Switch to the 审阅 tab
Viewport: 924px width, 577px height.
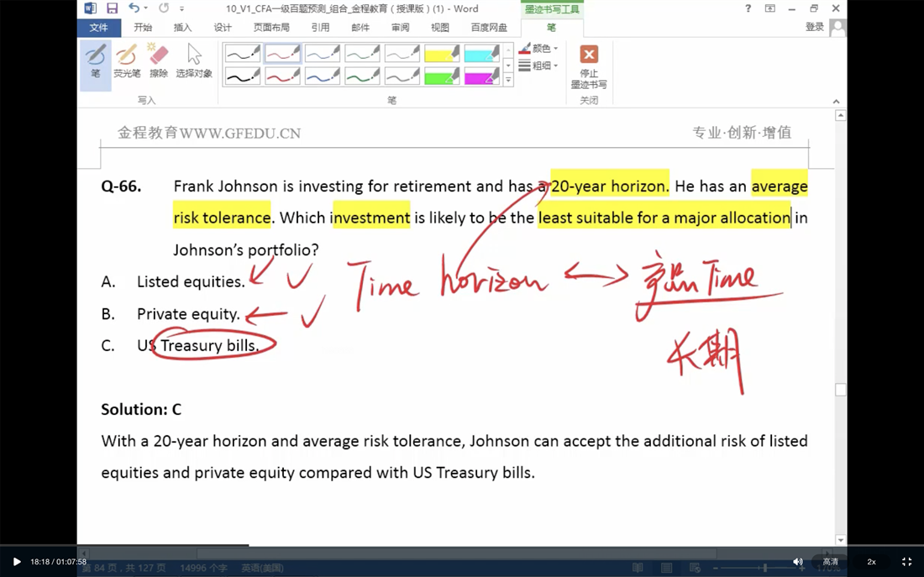click(x=400, y=28)
